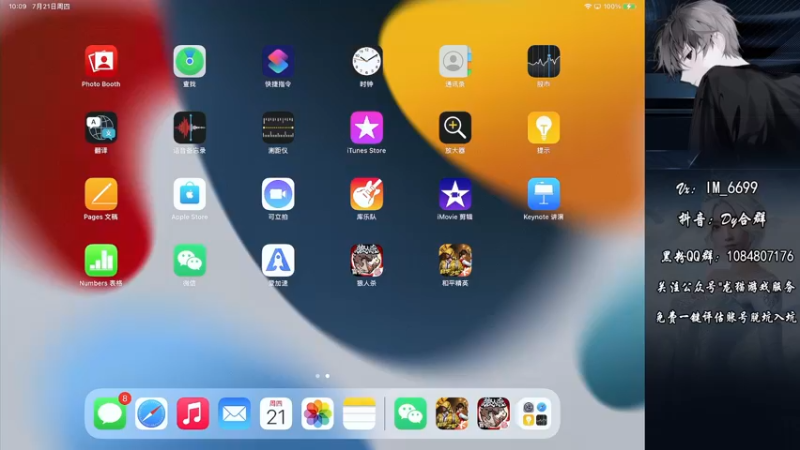Open the Pages 文稿 app
The image size is (800, 450).
[101, 194]
